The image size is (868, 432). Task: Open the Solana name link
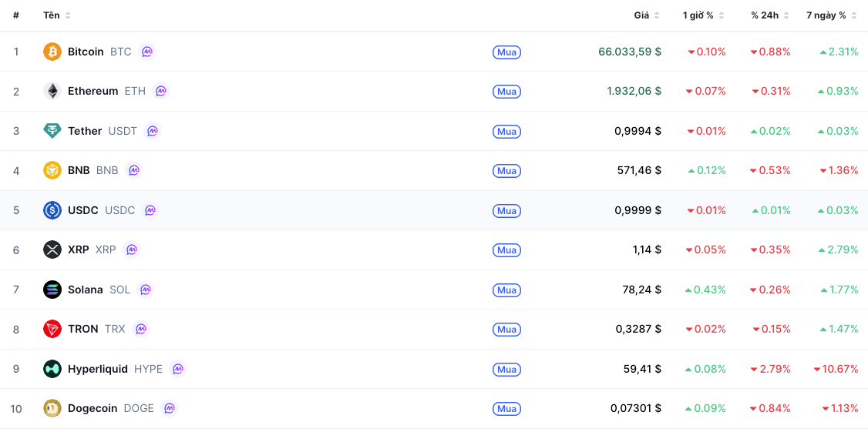pyautogui.click(x=86, y=290)
